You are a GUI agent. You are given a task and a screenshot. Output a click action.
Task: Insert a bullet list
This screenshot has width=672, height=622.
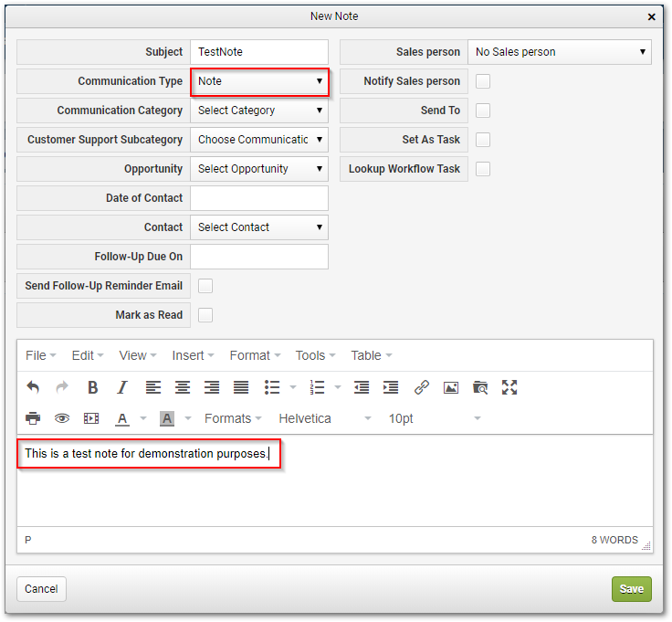pos(272,387)
